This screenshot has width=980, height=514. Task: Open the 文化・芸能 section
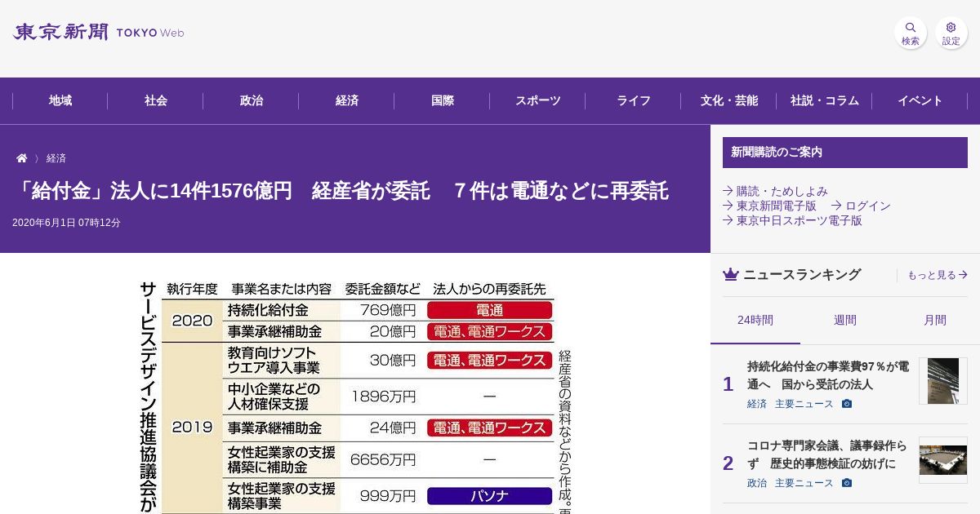pyautogui.click(x=729, y=100)
